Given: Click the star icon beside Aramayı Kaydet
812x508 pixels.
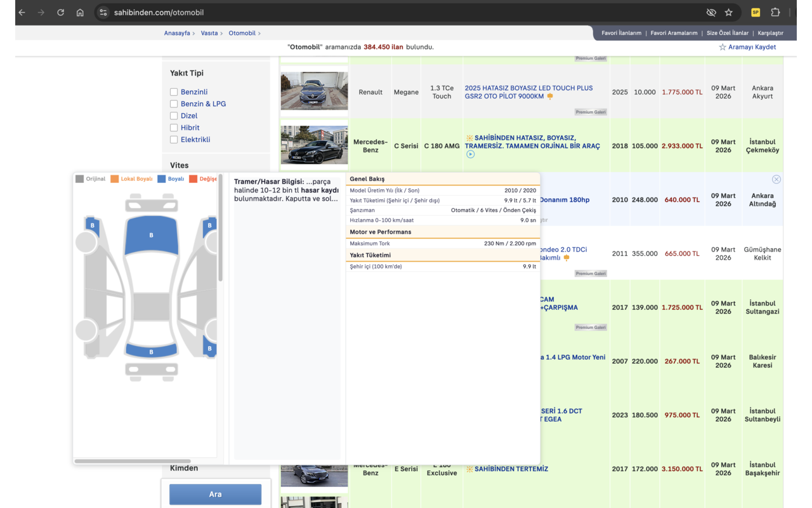Looking at the screenshot, I should click(x=723, y=47).
